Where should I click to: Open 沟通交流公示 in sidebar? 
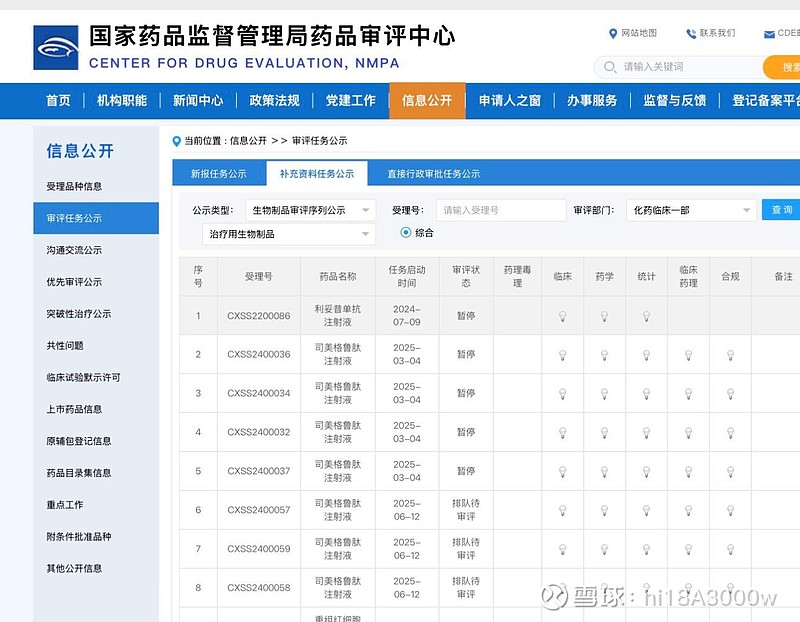(x=74, y=250)
